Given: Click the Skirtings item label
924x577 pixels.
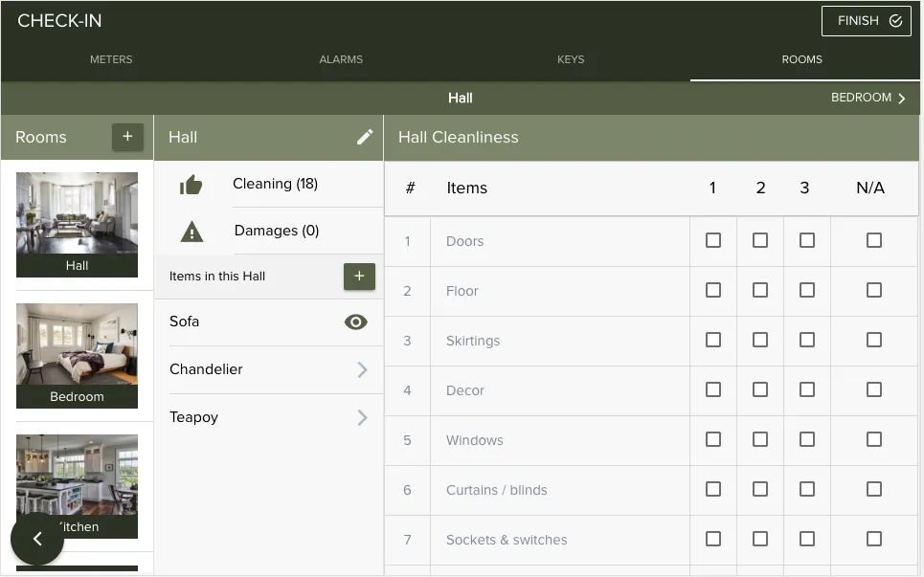Looking at the screenshot, I should (x=473, y=341).
